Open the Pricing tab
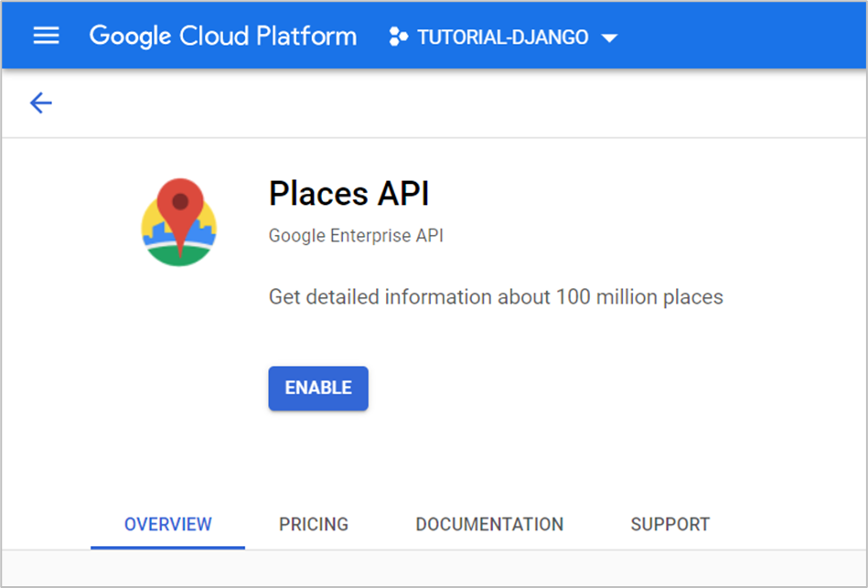868x588 pixels. [x=314, y=524]
